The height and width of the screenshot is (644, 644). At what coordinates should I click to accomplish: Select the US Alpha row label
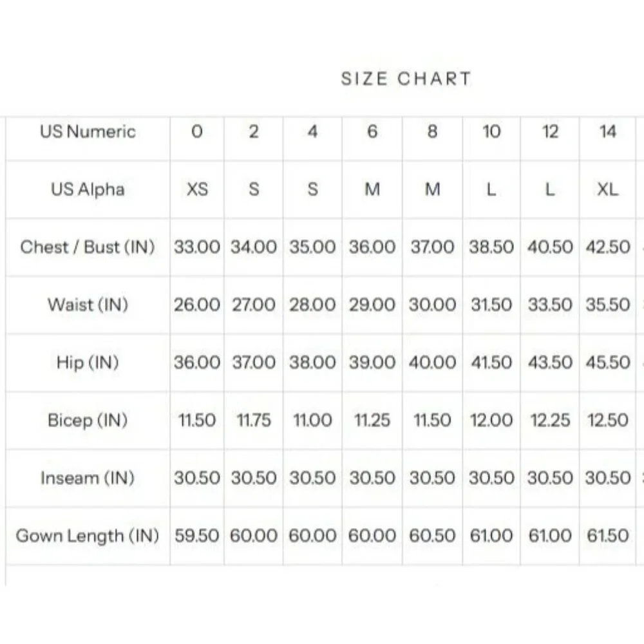pos(88,189)
